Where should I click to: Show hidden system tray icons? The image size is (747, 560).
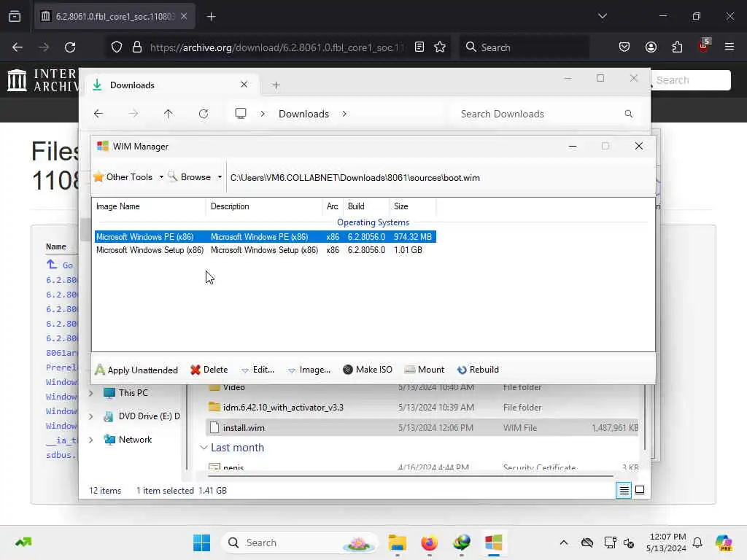point(564,542)
